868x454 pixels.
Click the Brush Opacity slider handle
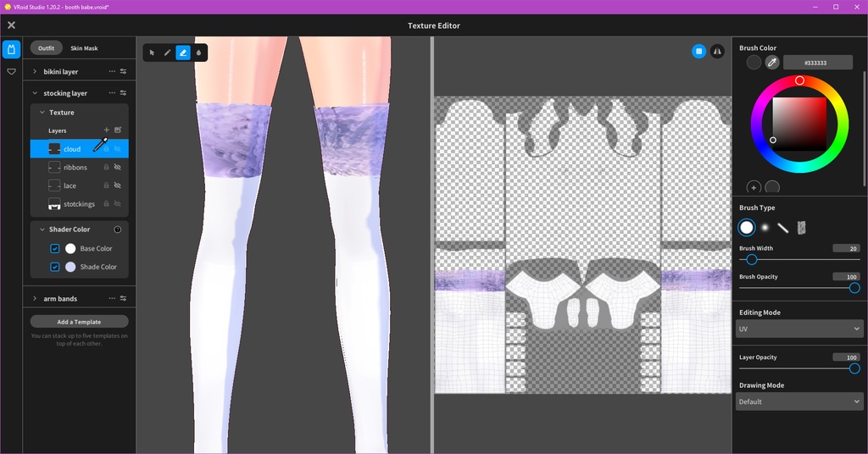[x=854, y=287]
